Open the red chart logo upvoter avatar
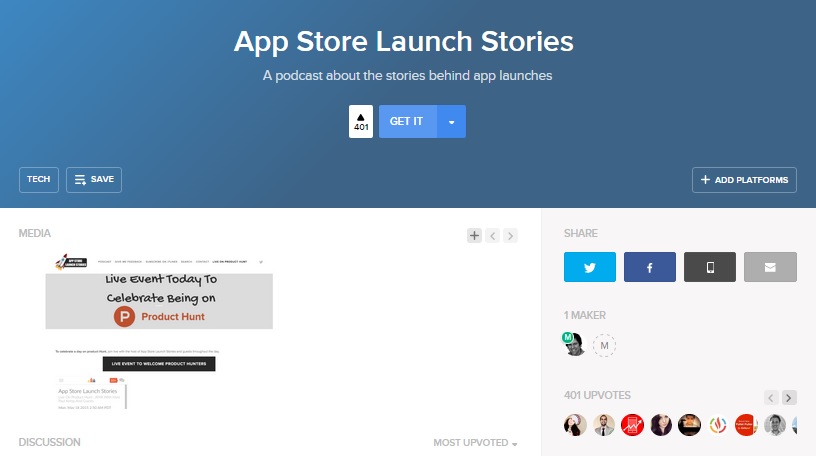The image size is (816, 458). pos(632,425)
